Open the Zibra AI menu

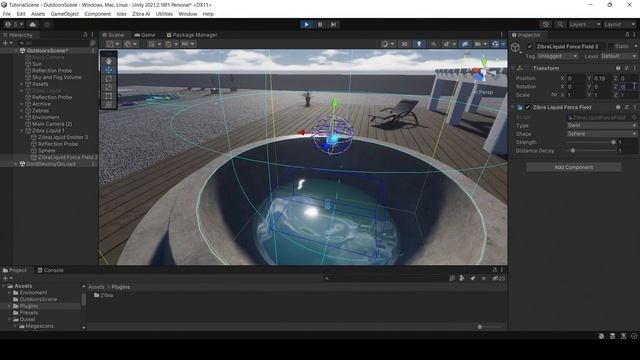pos(141,14)
